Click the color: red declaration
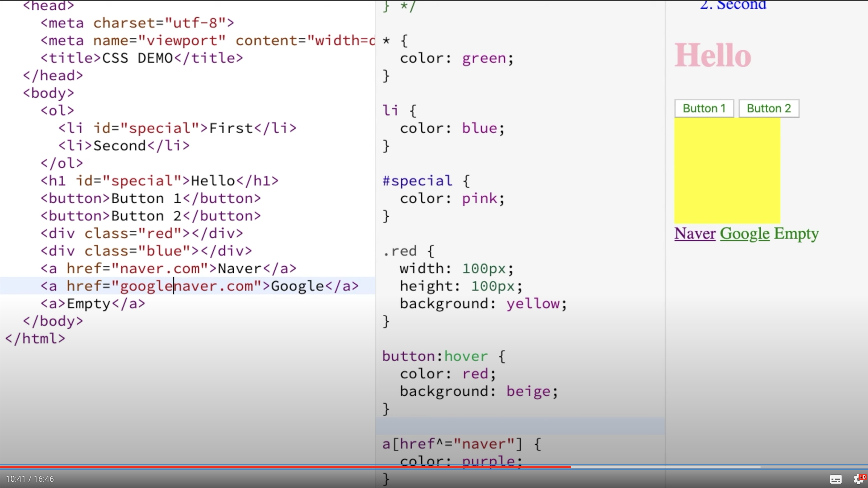 [x=448, y=374]
